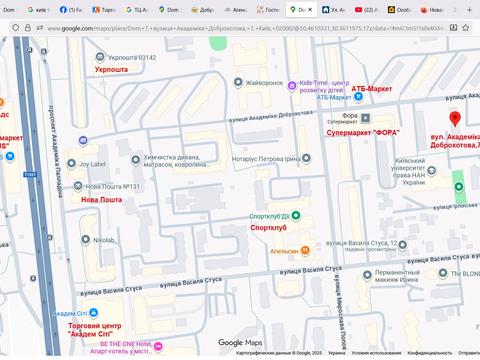
Task: Click the browser tracking protection shield icon
Action: 16,28
